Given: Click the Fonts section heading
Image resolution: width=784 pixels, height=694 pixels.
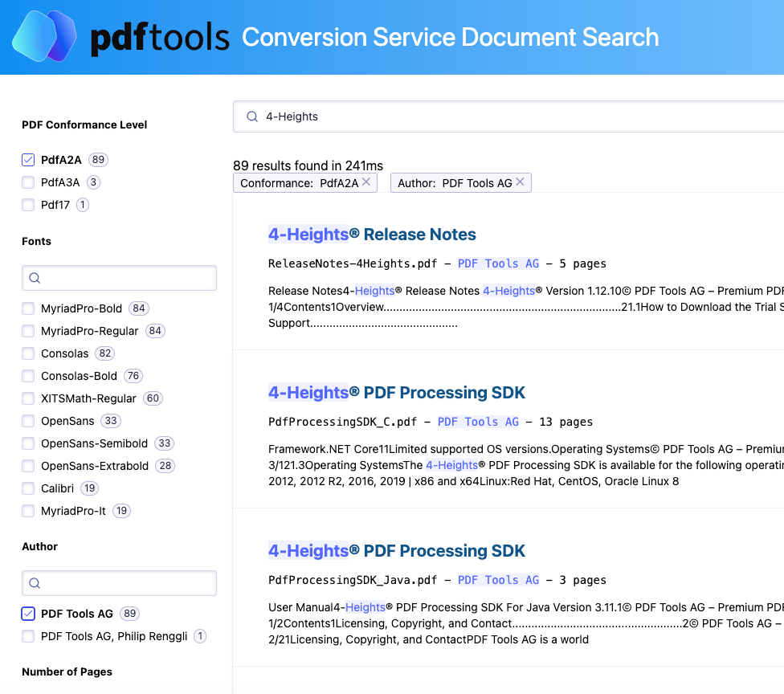Looking at the screenshot, I should (x=36, y=241).
